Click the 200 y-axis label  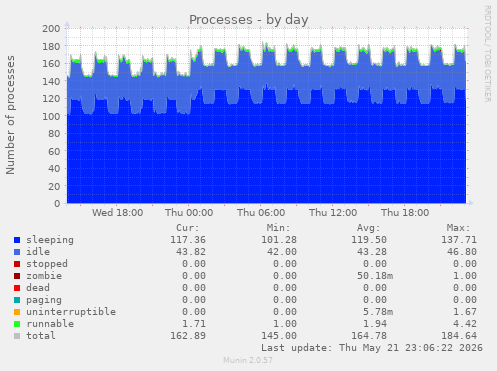click(51, 29)
